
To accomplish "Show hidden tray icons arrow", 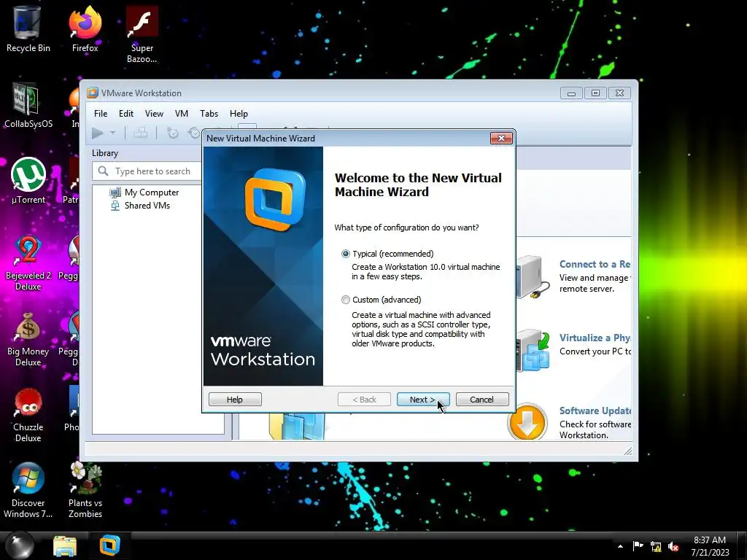I will (620, 547).
